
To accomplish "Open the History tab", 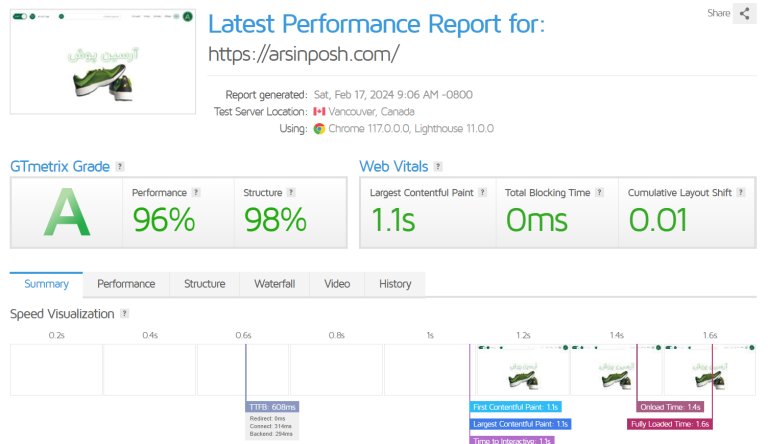I will point(395,284).
